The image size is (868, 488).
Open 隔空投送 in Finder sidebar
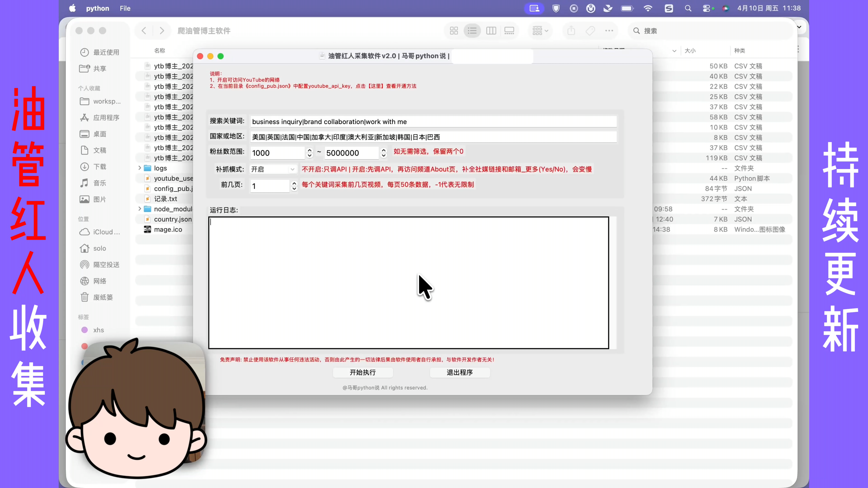click(x=100, y=265)
